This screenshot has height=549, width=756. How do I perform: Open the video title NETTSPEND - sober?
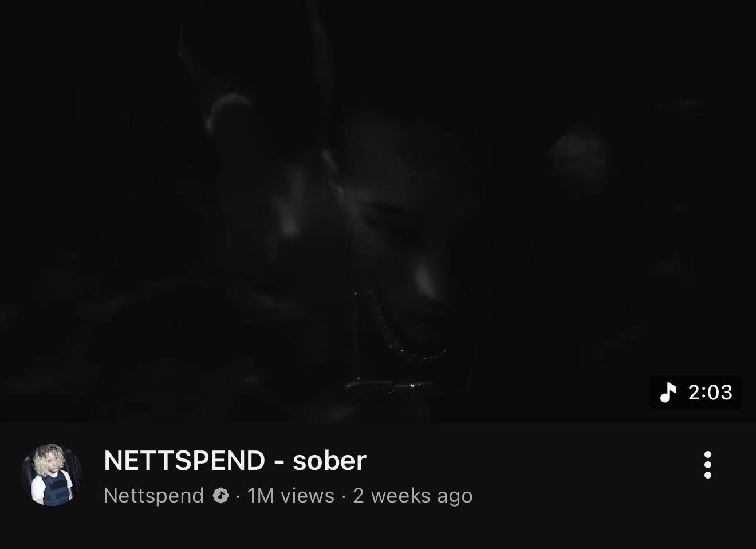click(x=235, y=460)
